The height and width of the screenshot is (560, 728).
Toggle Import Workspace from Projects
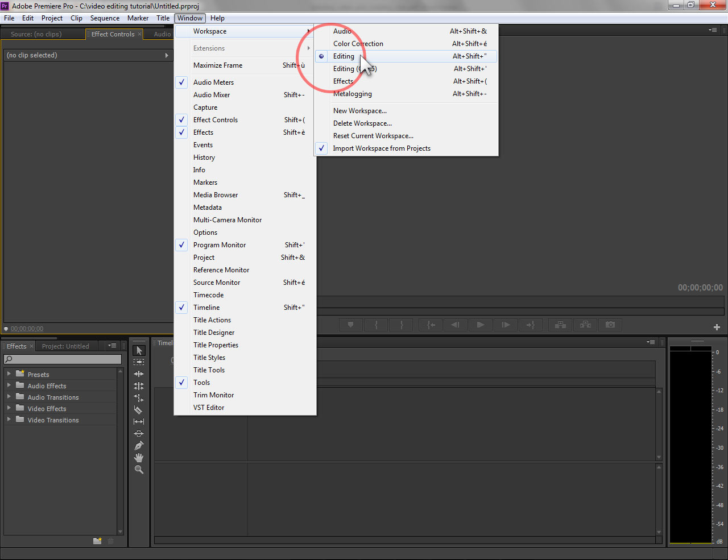pyautogui.click(x=406, y=148)
